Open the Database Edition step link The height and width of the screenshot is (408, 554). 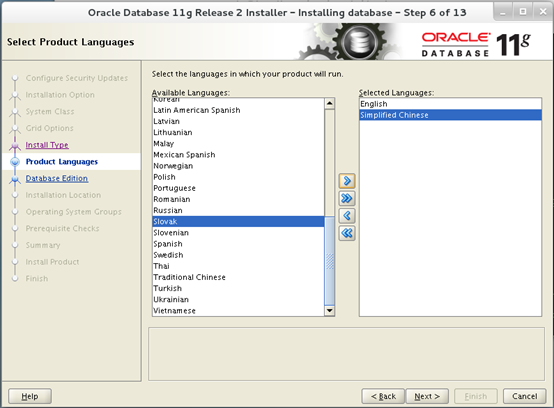pyautogui.click(x=57, y=178)
